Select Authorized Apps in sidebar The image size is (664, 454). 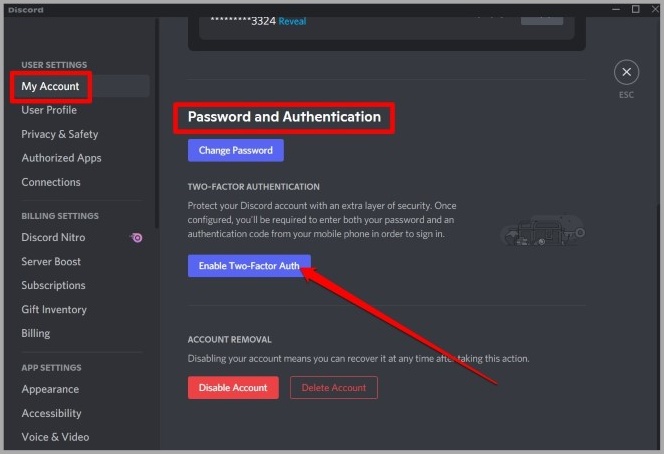(x=61, y=158)
